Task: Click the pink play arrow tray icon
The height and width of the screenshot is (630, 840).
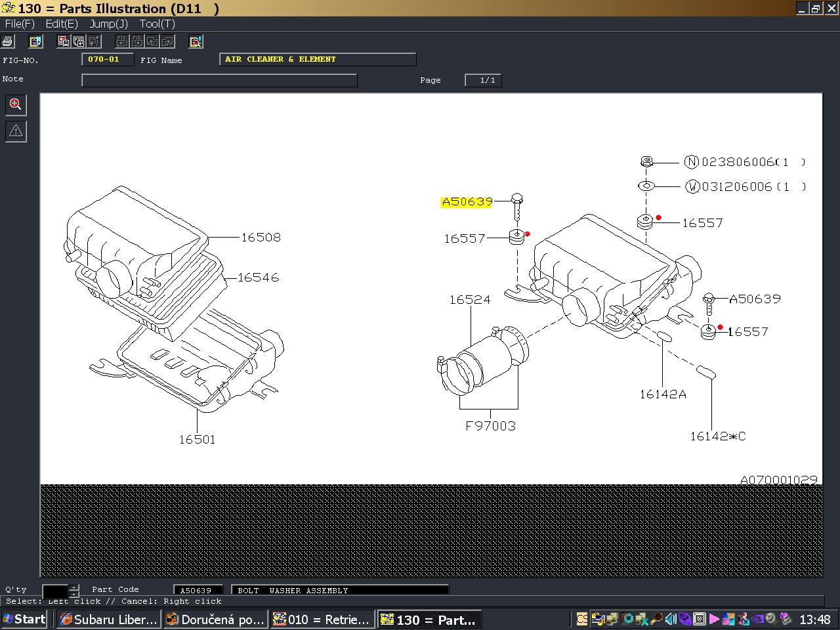Action: [714, 619]
